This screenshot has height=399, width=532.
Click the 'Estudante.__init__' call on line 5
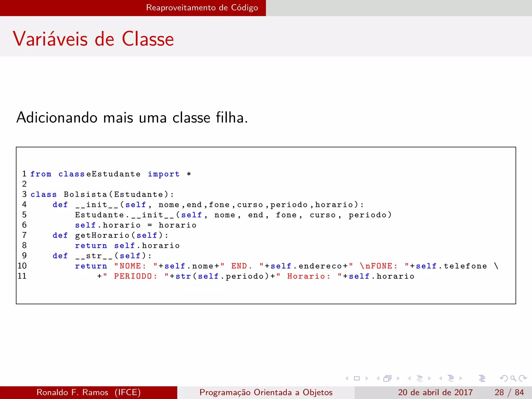coord(233,215)
